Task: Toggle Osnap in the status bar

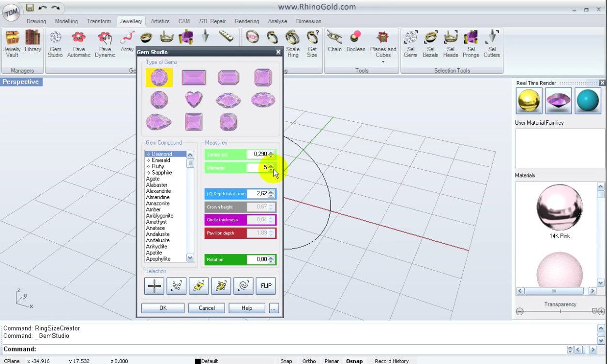Action: tap(354, 361)
